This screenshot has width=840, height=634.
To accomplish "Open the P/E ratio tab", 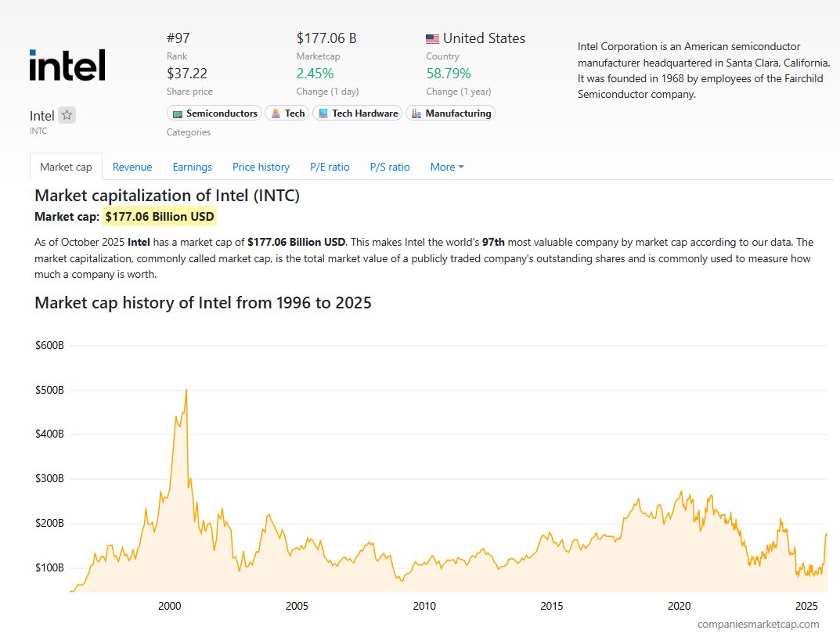I will [330, 167].
